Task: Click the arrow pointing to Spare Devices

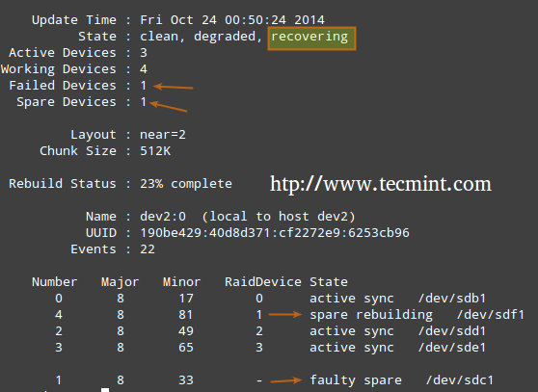Action: pyautogui.click(x=169, y=106)
